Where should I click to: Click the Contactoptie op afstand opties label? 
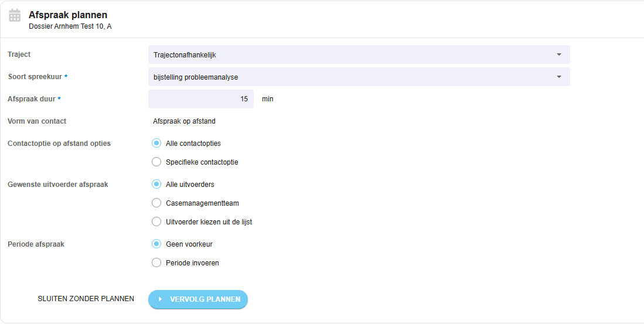59,144
